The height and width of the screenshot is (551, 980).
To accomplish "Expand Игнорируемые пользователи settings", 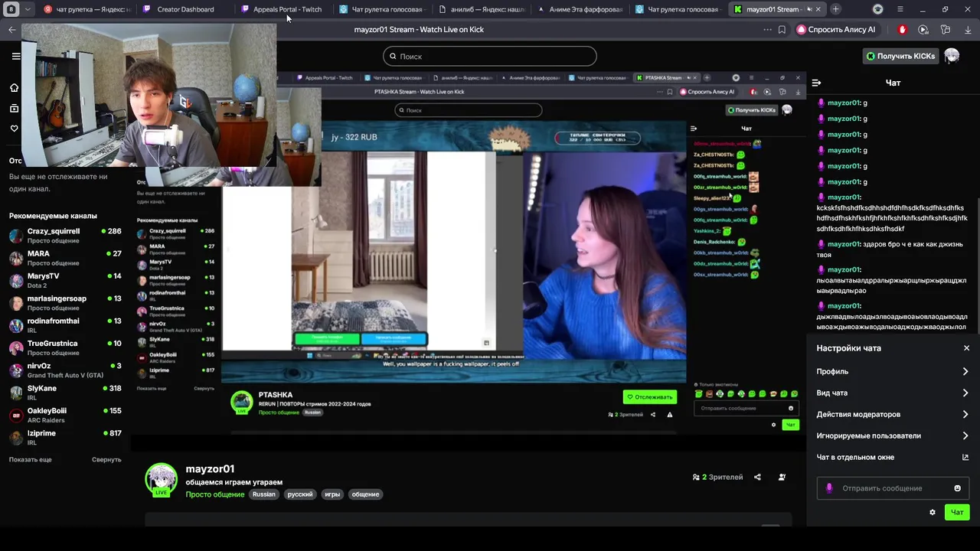I will tap(893, 436).
